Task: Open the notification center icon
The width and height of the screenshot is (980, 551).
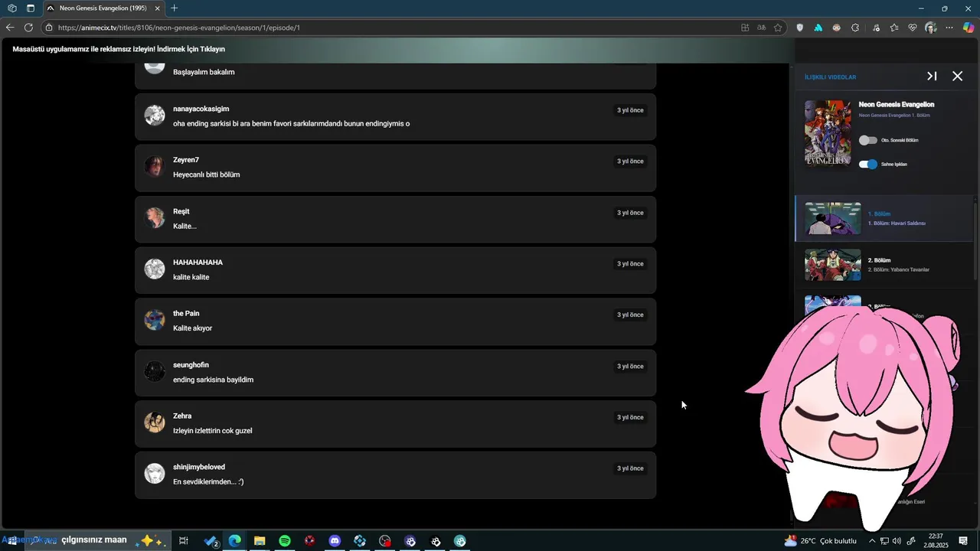Action: coord(963,541)
